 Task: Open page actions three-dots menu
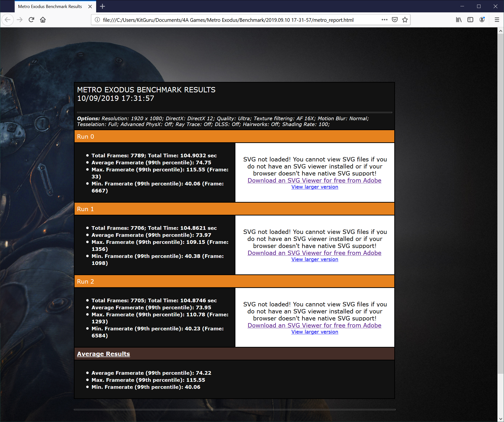point(384,20)
